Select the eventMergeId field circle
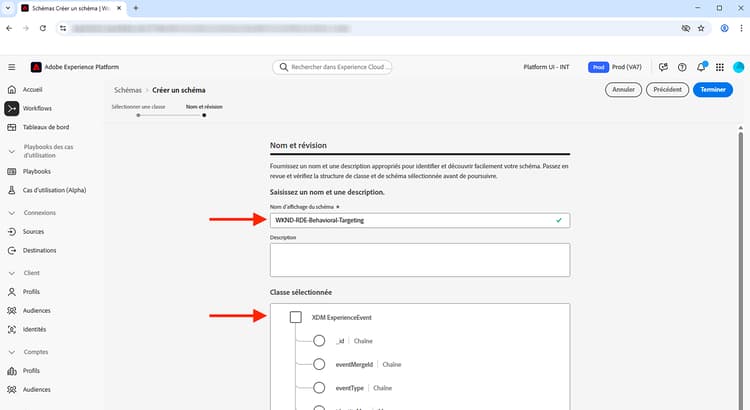 tap(319, 364)
